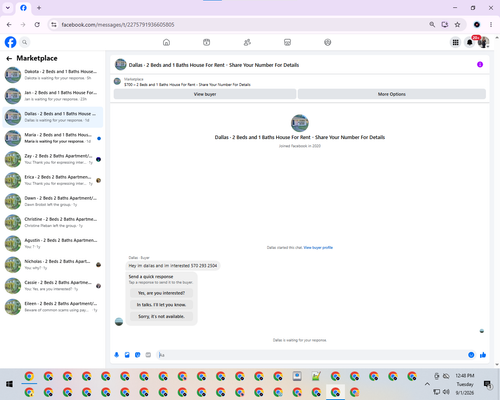This screenshot has height=400, width=500.
Task: Open Groups icon in top navigation
Action: [328, 42]
